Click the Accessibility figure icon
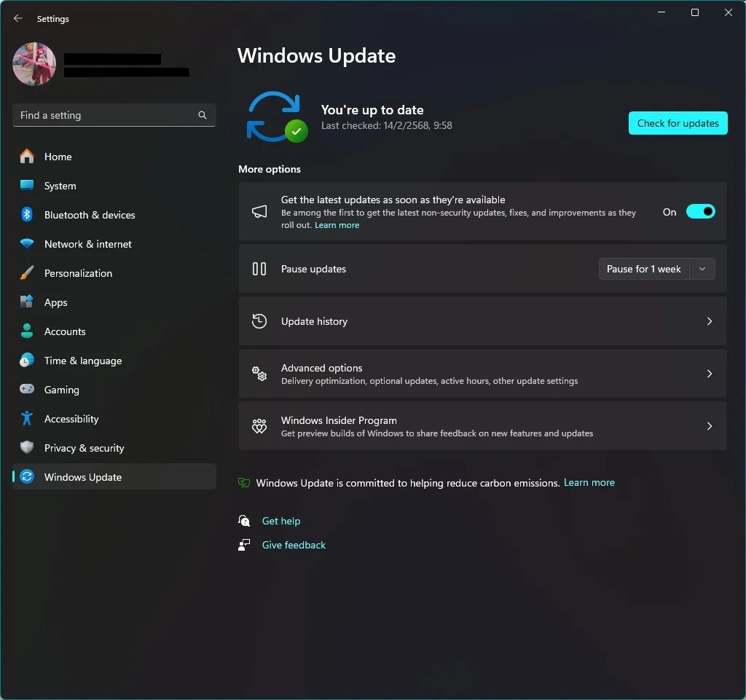This screenshot has height=700, width=746. click(x=27, y=419)
